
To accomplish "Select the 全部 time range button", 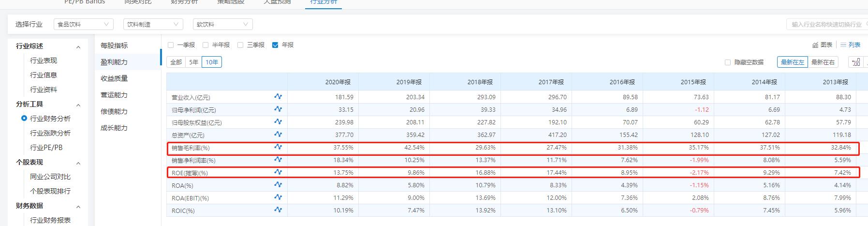I will 176,62.
